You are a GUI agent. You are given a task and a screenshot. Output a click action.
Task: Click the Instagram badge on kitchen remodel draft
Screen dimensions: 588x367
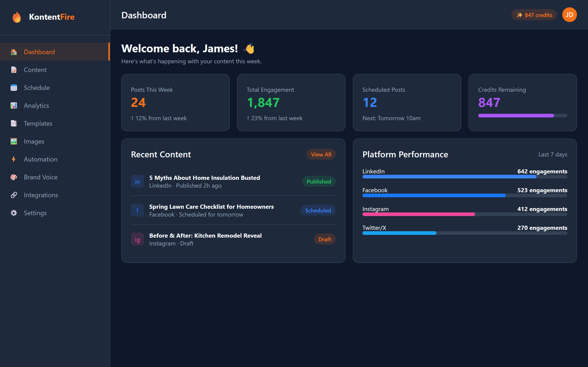[137, 239]
